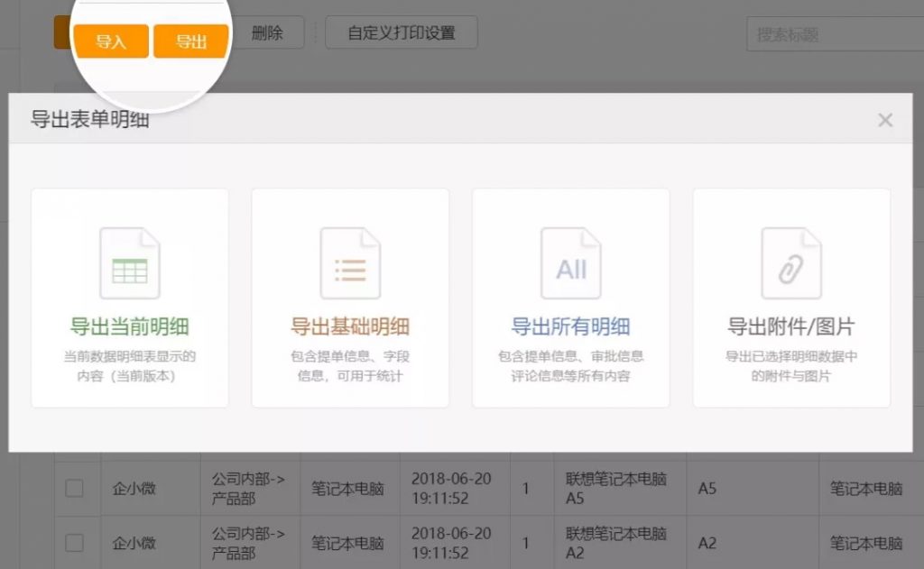The height and width of the screenshot is (569, 924).
Task: Focus the 搜索标题 search field
Action: click(830, 35)
